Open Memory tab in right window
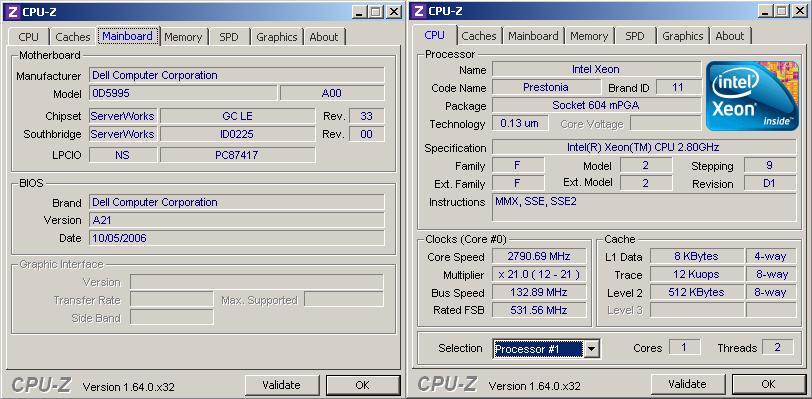This screenshot has height=399, width=812. click(589, 36)
